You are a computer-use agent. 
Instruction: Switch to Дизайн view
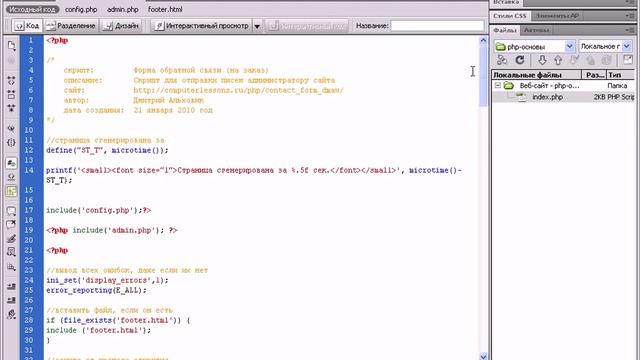[x=121, y=26]
